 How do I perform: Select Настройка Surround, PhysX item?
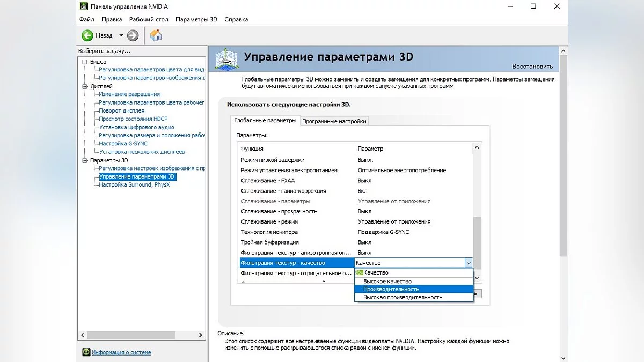pos(134,184)
